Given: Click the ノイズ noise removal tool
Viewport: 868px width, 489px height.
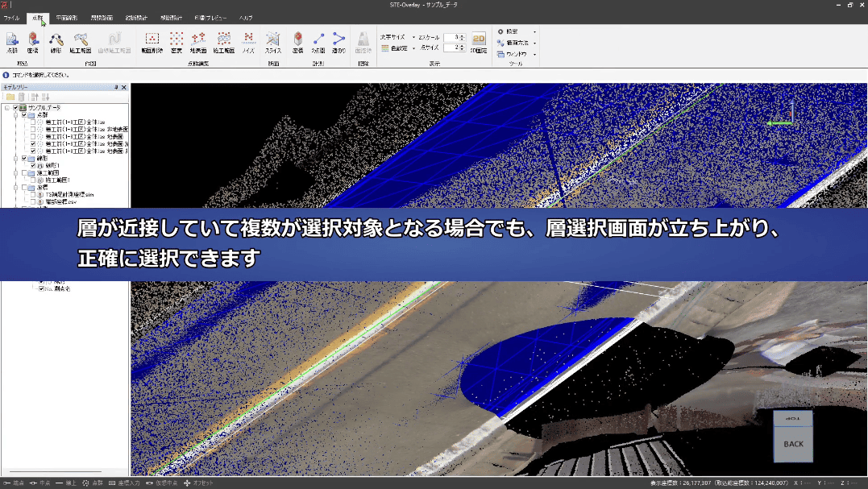Looking at the screenshot, I should click(x=248, y=43).
